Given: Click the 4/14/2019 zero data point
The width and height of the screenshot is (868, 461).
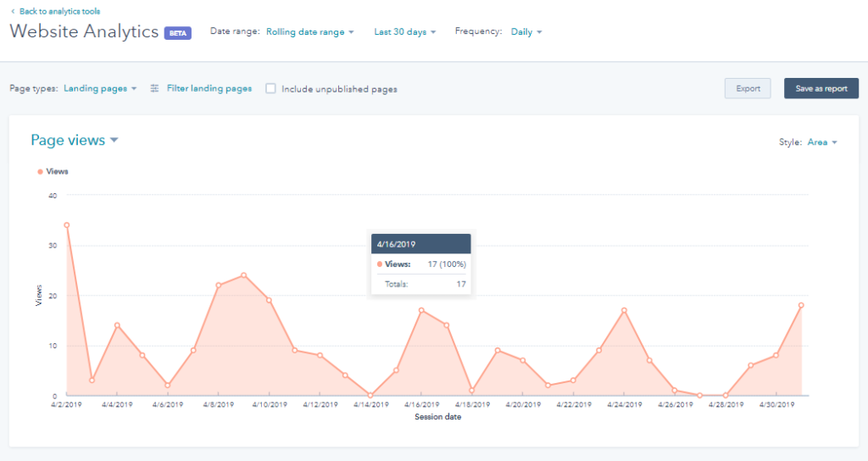Looking at the screenshot, I should coord(371,396).
